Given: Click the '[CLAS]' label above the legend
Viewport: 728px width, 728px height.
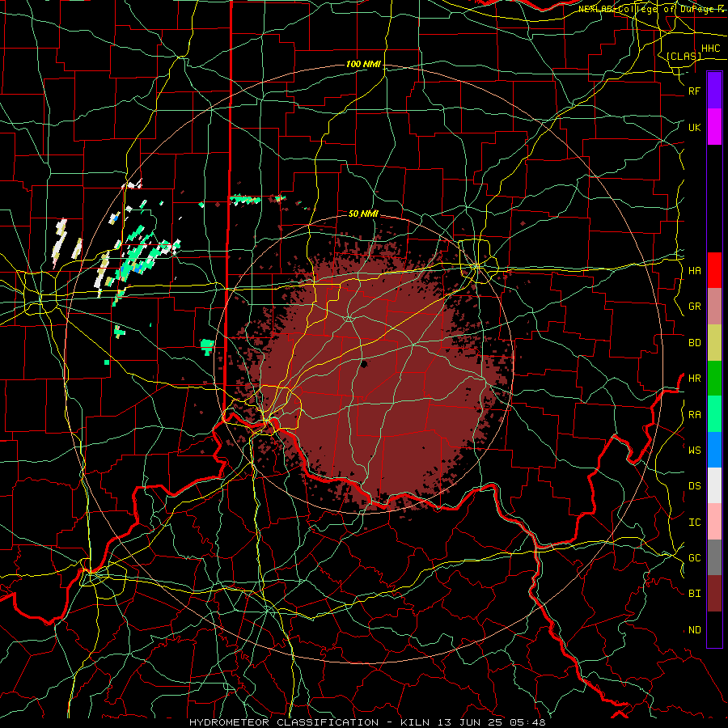Looking at the screenshot, I should click(x=684, y=56).
